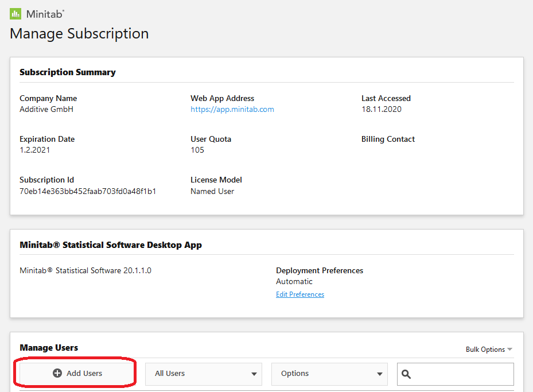Click the Minitab Statistical Software 20.1.1.0 text
This screenshot has height=392, width=533.
(x=85, y=271)
